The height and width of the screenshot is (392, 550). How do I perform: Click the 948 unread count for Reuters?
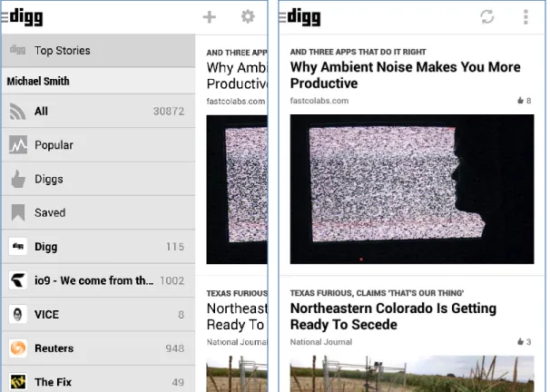point(174,348)
